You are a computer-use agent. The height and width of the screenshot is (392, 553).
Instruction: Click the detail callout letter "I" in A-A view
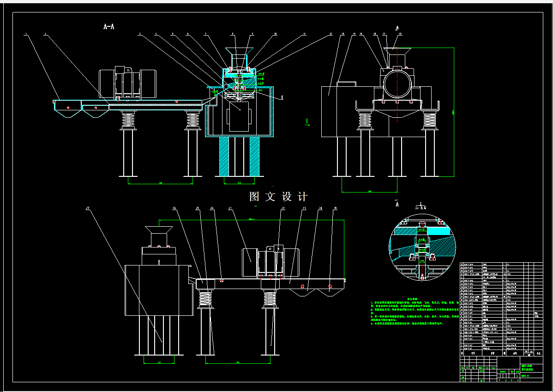(x=282, y=97)
